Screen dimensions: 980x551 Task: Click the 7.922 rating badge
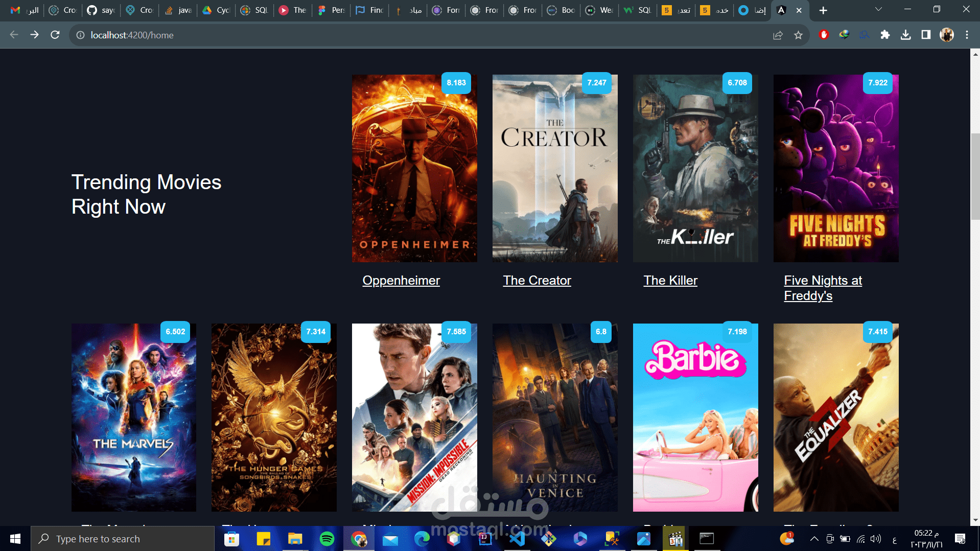(878, 83)
